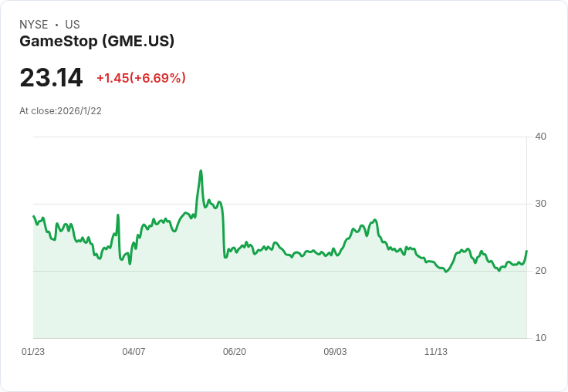Click the 20 y-axis label
This screenshot has width=568, height=392.
click(540, 271)
